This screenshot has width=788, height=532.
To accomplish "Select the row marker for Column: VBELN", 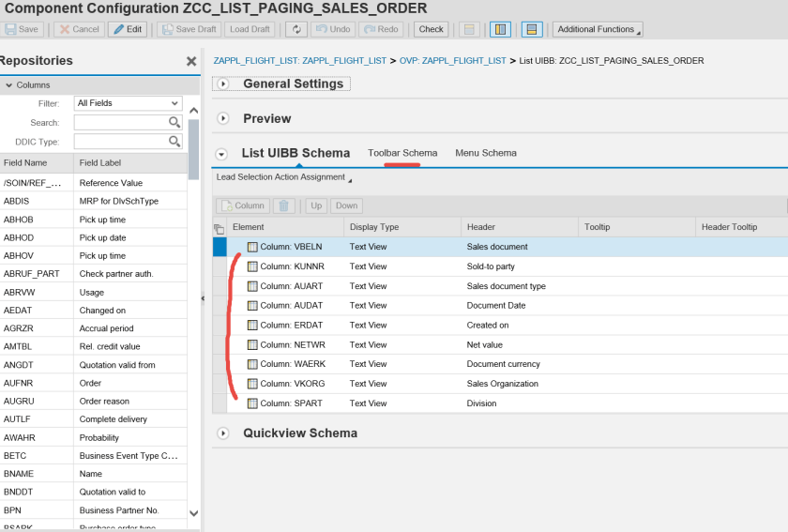I will pyautogui.click(x=220, y=247).
